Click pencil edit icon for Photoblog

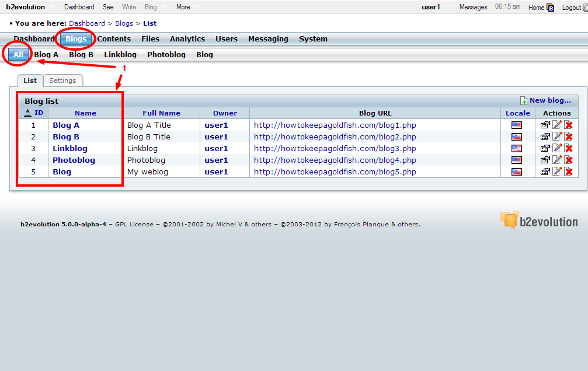[557, 160]
